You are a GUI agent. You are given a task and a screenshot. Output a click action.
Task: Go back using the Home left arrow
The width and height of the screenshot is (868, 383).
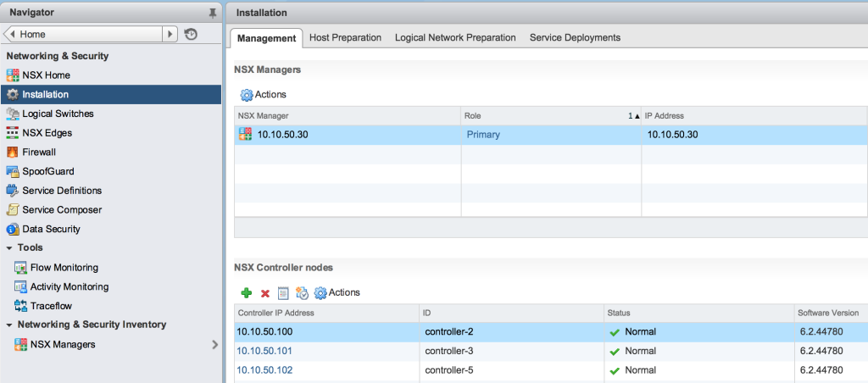coord(13,34)
